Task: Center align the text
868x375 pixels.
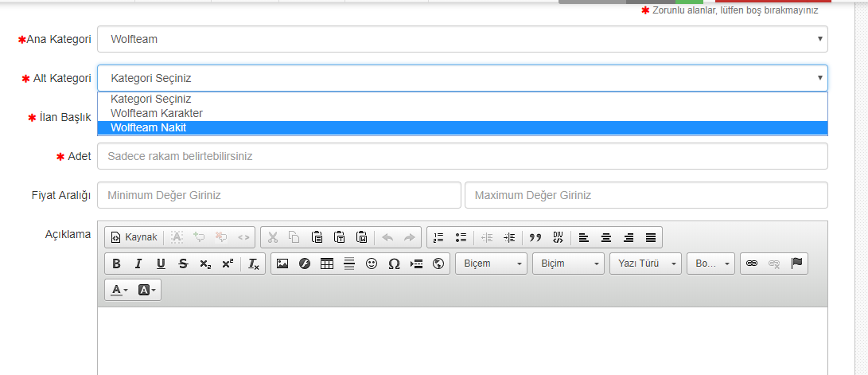Action: 606,237
